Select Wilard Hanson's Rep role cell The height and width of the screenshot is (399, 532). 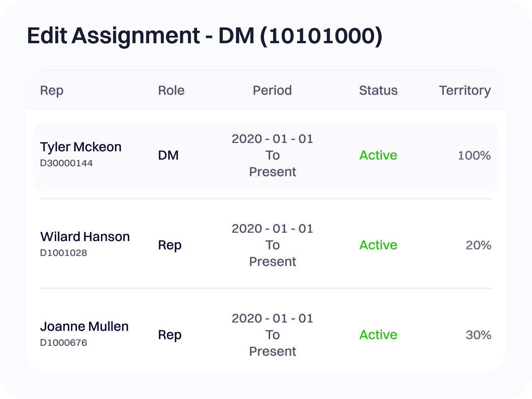point(170,245)
